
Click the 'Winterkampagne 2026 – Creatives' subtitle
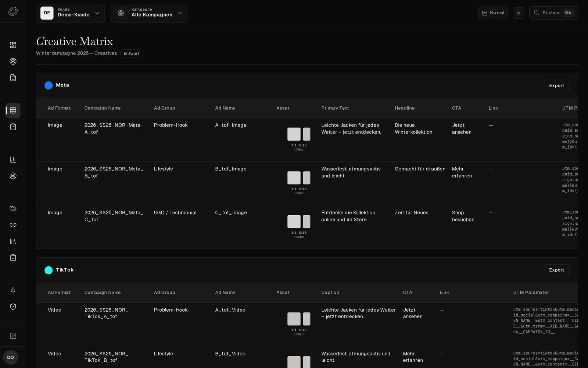pyautogui.click(x=76, y=53)
